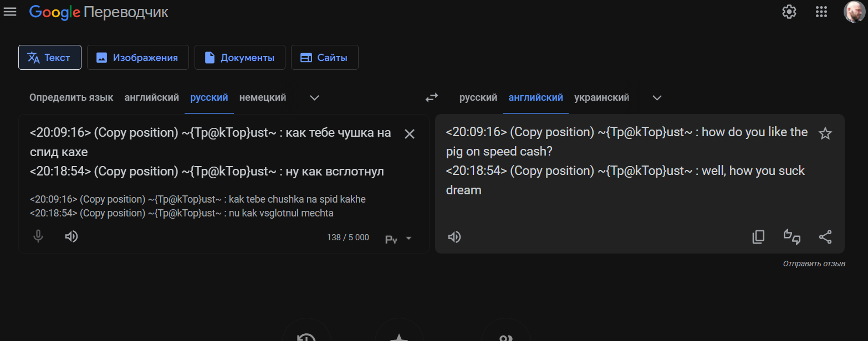868x341 pixels.
Task: Open the Google apps grid
Action: pos(821,12)
